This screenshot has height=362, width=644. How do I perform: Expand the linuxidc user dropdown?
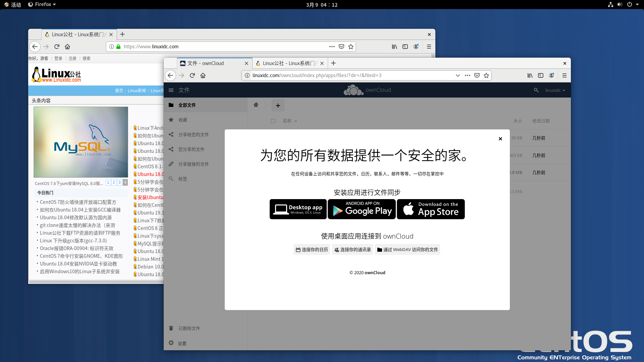[x=555, y=90]
